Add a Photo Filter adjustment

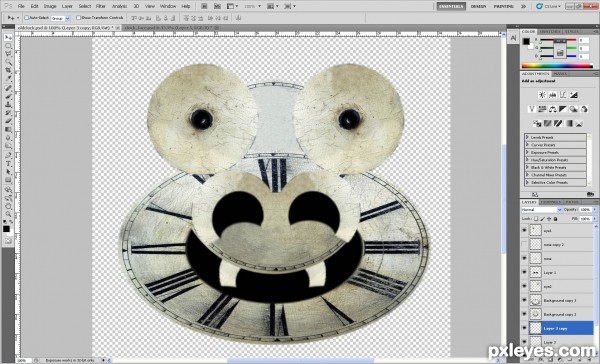tap(574, 109)
